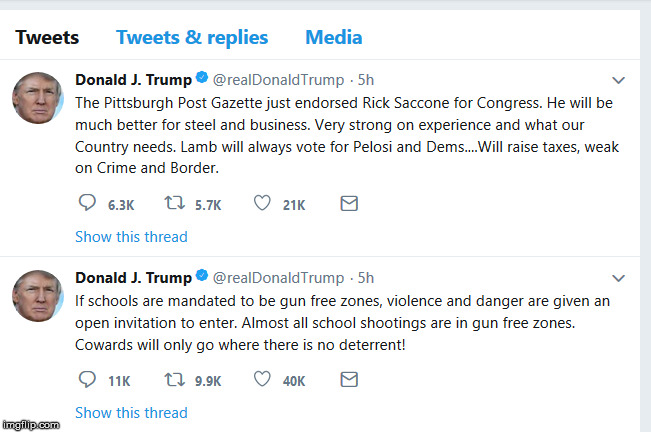Show this thread under the Saccone tweet

tap(131, 237)
